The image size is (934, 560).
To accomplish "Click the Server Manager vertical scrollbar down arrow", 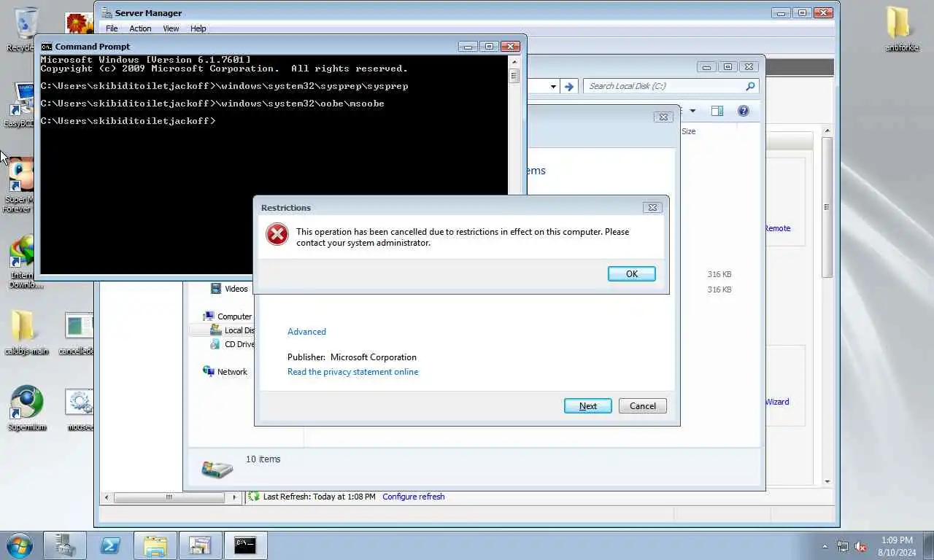I will tap(827, 481).
